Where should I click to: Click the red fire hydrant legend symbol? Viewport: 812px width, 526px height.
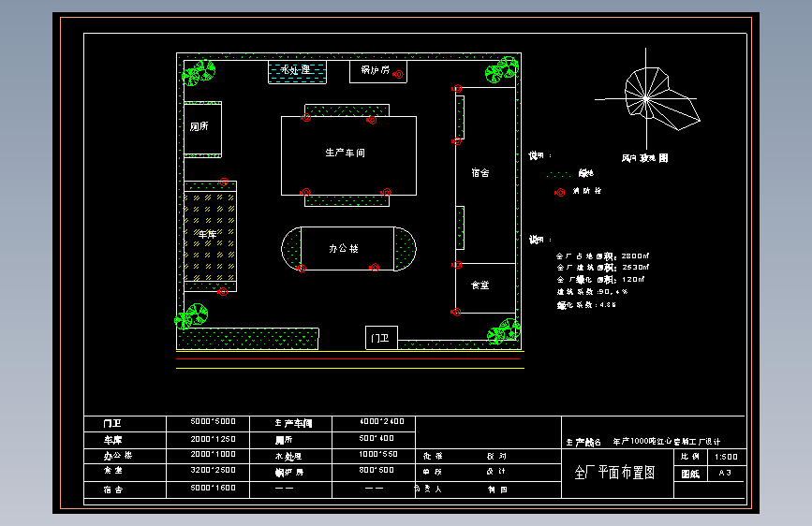click(560, 192)
